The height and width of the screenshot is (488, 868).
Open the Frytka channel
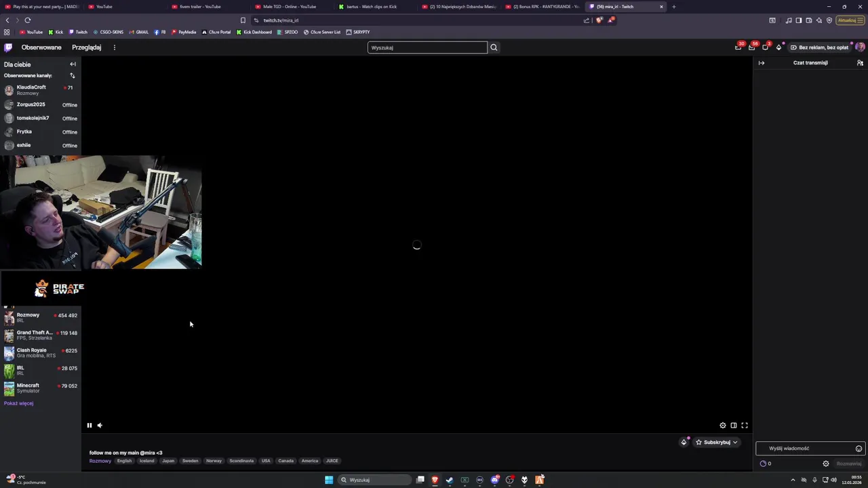coord(41,131)
